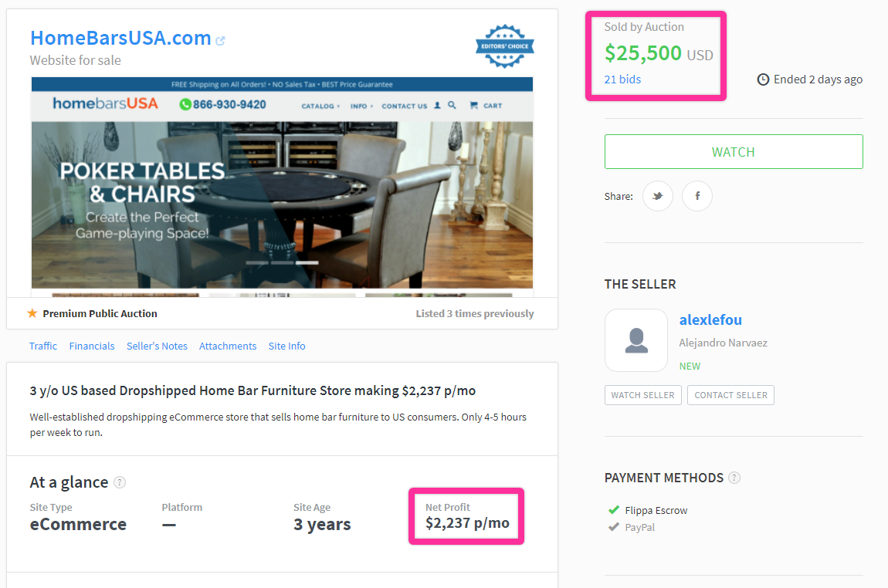The height and width of the screenshot is (588, 888).
Task: Click the help icon beside Payment Methods
Action: pos(734,478)
